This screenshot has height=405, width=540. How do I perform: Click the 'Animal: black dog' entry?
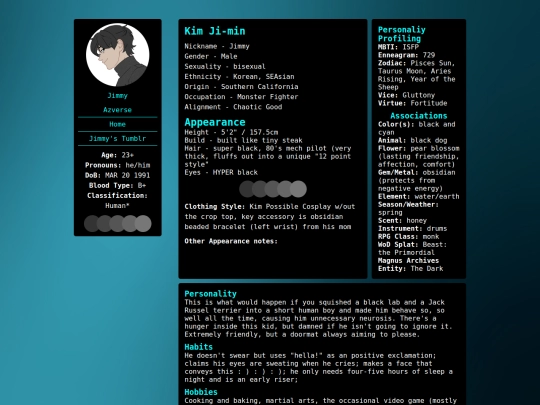(x=413, y=140)
